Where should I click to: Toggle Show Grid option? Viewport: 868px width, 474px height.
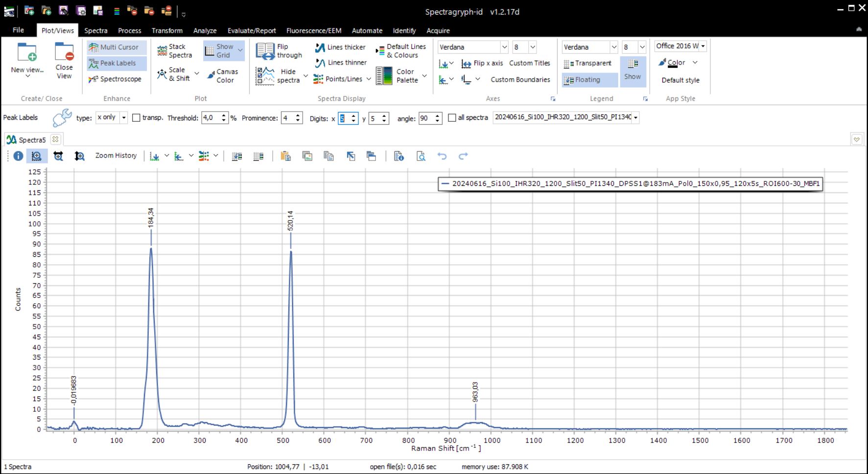220,51
